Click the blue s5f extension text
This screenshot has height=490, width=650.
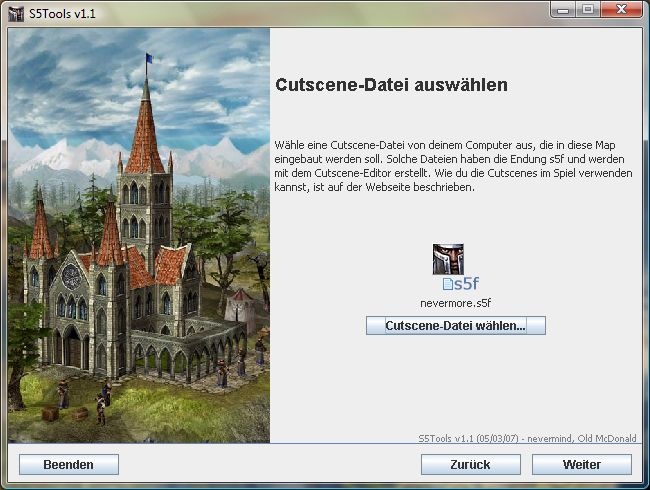click(x=468, y=284)
